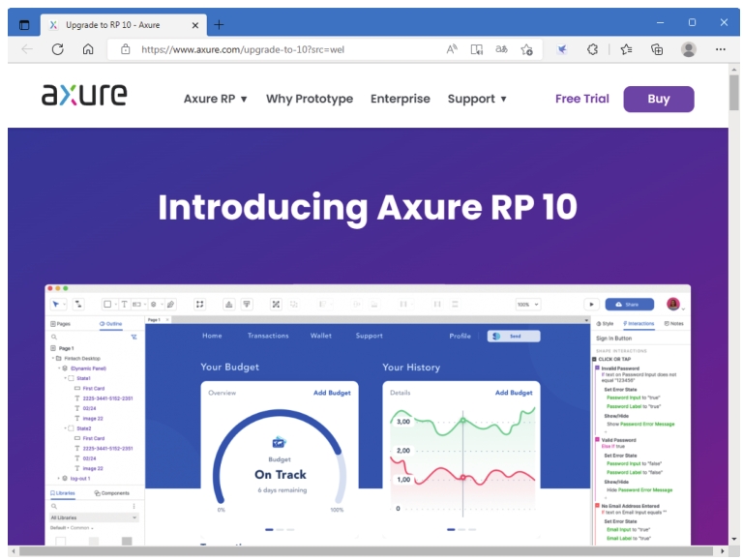Enter Immersive Reader from the address bar

(x=477, y=49)
